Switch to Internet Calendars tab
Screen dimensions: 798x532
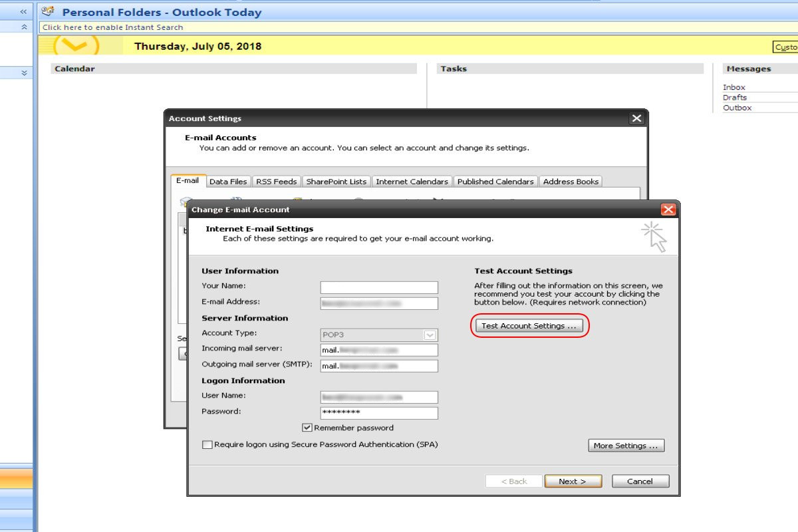coord(412,182)
